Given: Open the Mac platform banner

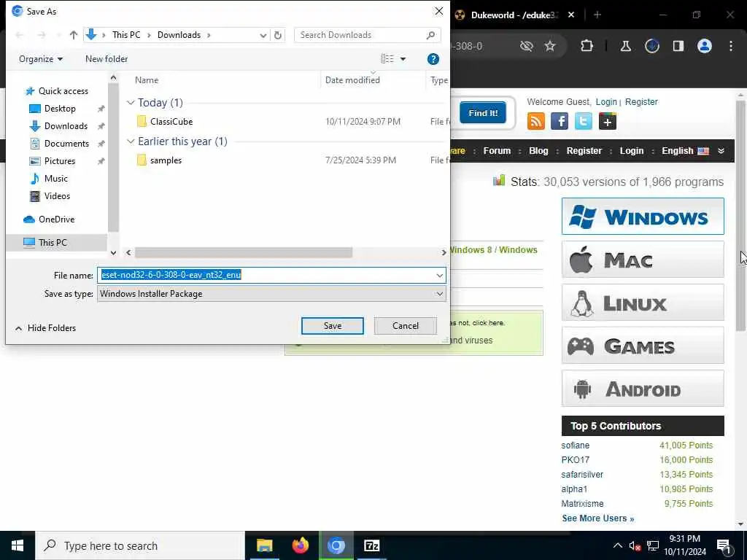Looking at the screenshot, I should coord(643,260).
